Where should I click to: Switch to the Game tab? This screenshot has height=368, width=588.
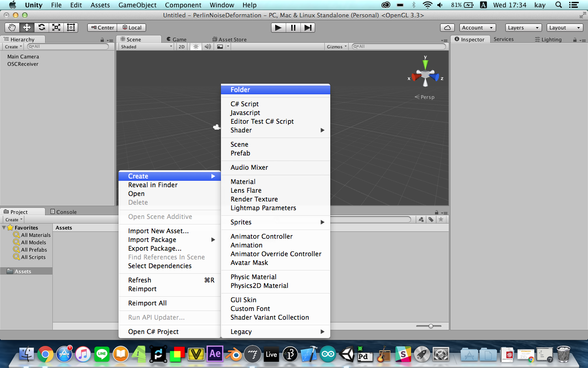176,40
